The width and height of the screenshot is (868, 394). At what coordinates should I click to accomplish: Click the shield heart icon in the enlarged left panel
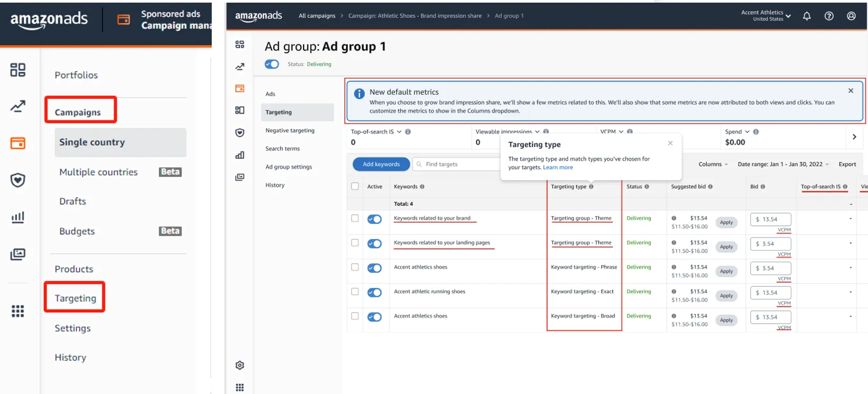[x=18, y=180]
